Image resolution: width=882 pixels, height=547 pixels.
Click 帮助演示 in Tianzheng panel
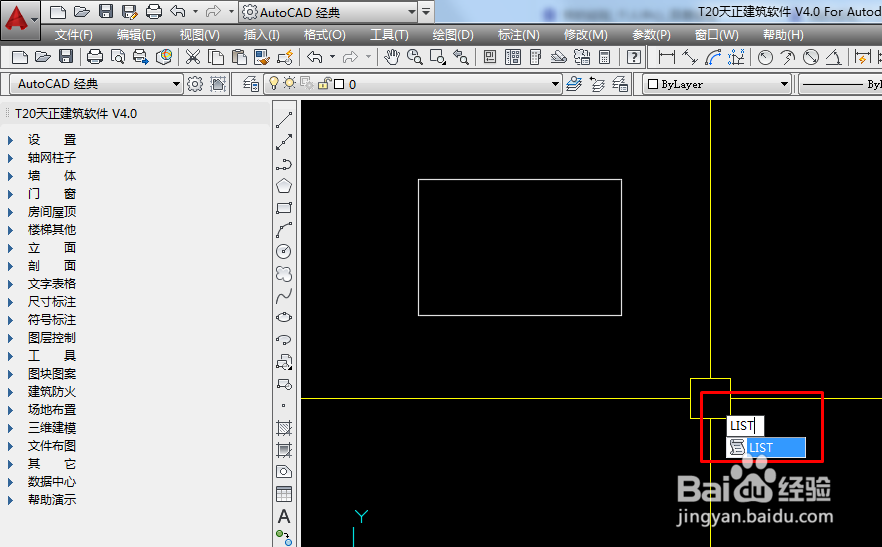(x=52, y=500)
